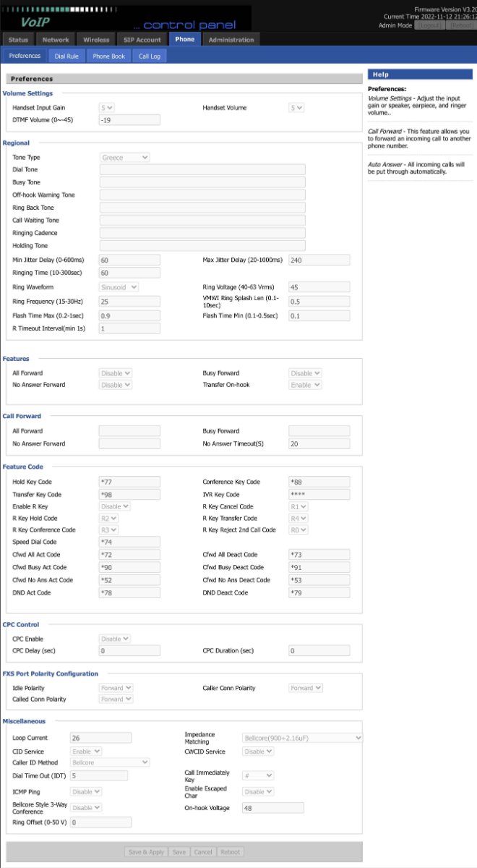The height and width of the screenshot is (868, 477).
Task: Open the Impedance Matching dropdown
Action: pyautogui.click(x=303, y=738)
